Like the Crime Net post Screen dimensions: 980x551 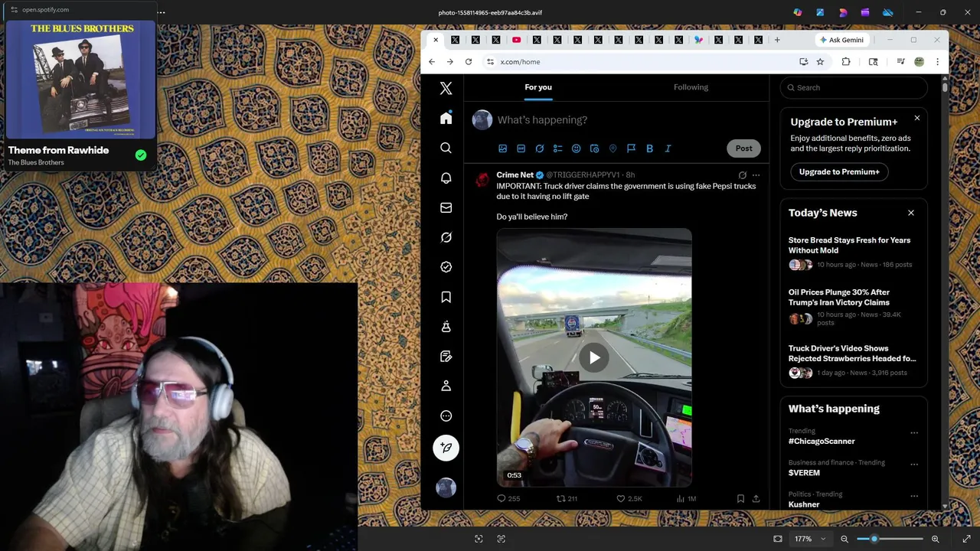coord(629,498)
